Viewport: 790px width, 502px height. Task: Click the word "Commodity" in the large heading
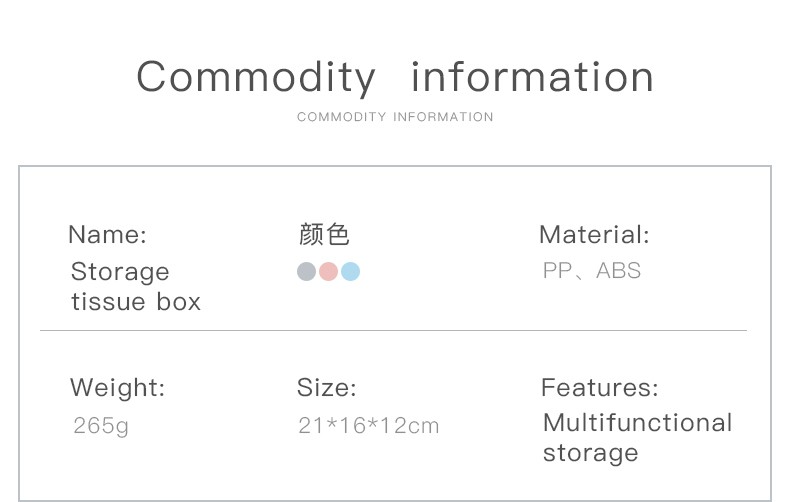tap(256, 78)
